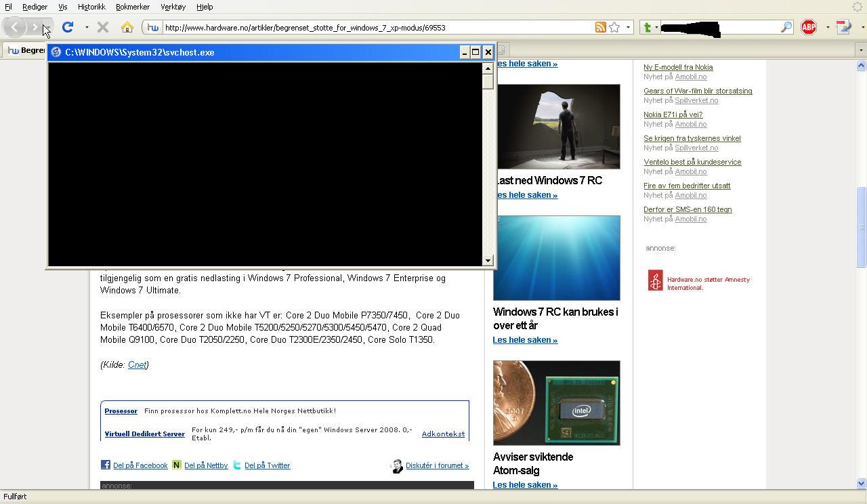The height and width of the screenshot is (504, 867).
Task: Click the 'Fullført' status bar text
Action: [x=15, y=497]
